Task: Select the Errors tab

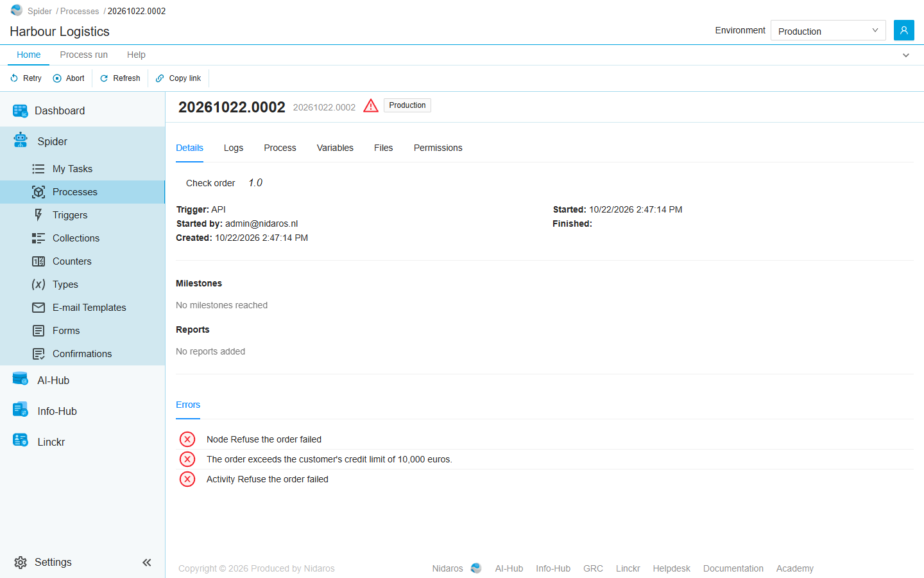Action: click(188, 405)
